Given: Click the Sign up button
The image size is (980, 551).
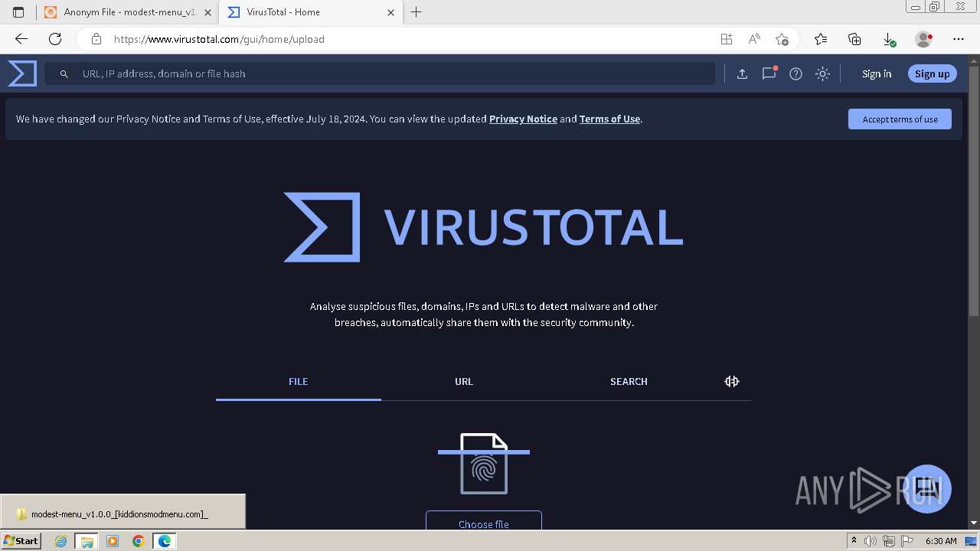Looking at the screenshot, I should 932,73.
